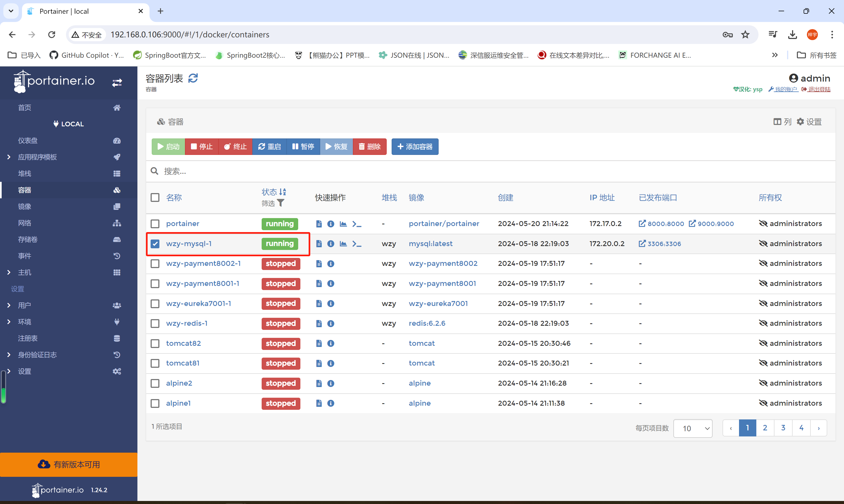844x504 pixels.
Task: Expand the 用户 sidebar section
Action: tap(9, 305)
